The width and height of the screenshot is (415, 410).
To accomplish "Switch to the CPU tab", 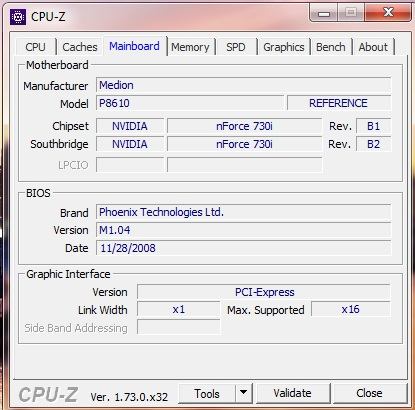I will (35, 47).
